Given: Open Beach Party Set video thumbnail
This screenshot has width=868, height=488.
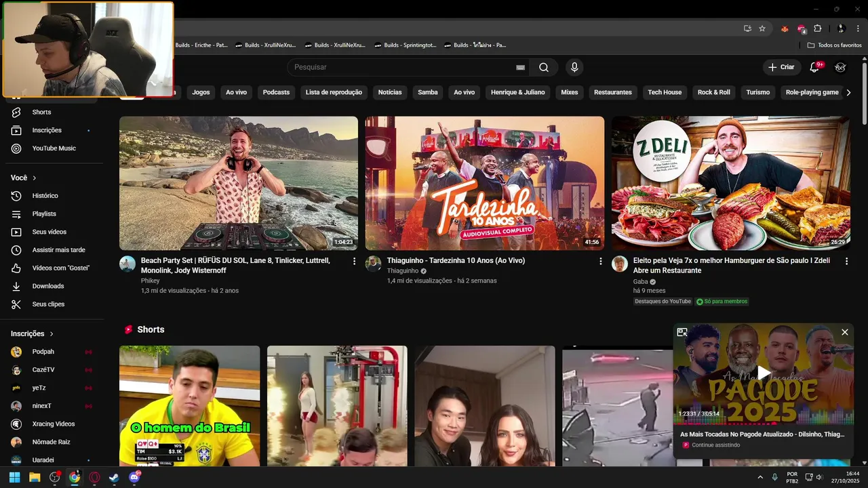Looking at the screenshot, I should point(239,183).
